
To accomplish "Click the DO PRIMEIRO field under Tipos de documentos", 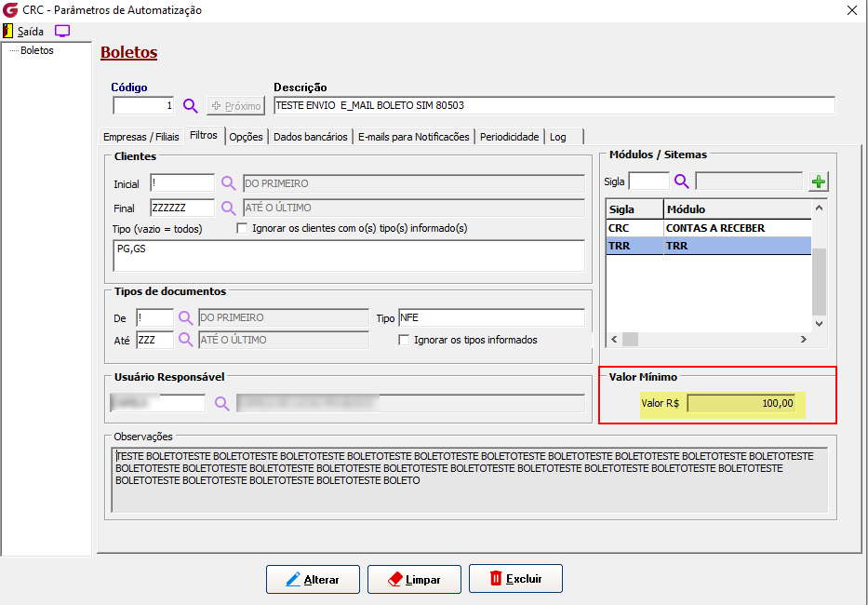I will pyautogui.click(x=284, y=318).
